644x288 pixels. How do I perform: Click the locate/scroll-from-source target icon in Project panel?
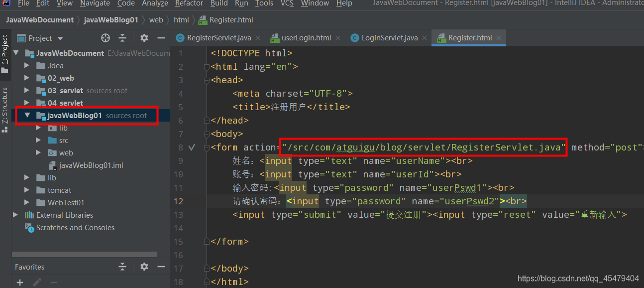pyautogui.click(x=105, y=38)
